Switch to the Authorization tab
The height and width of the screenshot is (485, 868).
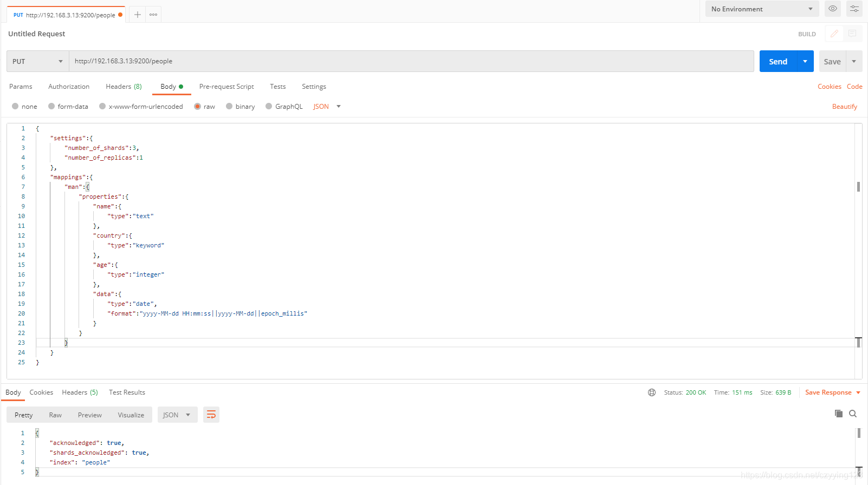[69, 87]
